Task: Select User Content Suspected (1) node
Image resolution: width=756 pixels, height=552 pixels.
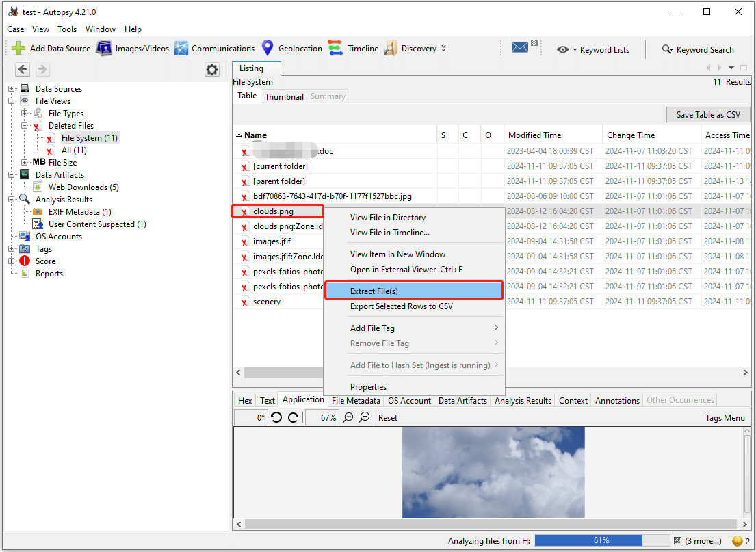Action: pos(97,224)
